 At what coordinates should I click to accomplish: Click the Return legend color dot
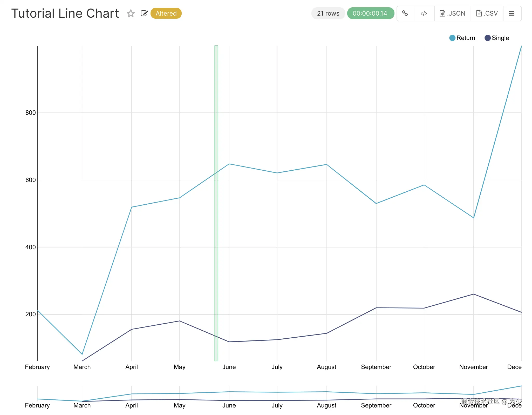pyautogui.click(x=452, y=38)
